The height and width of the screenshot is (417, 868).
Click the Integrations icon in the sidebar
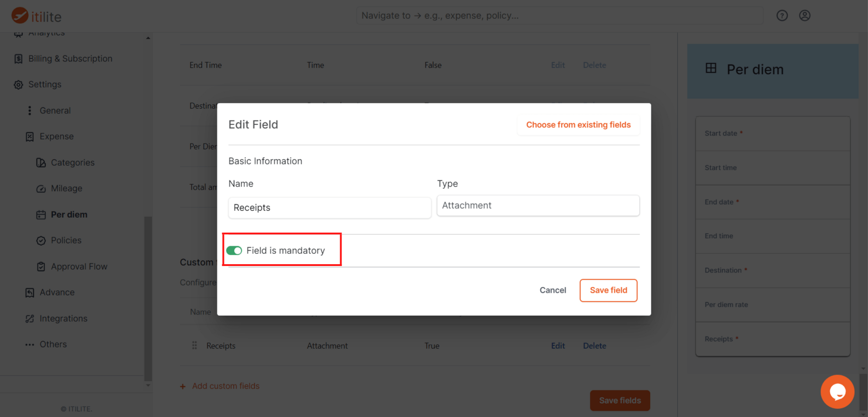coord(30,318)
